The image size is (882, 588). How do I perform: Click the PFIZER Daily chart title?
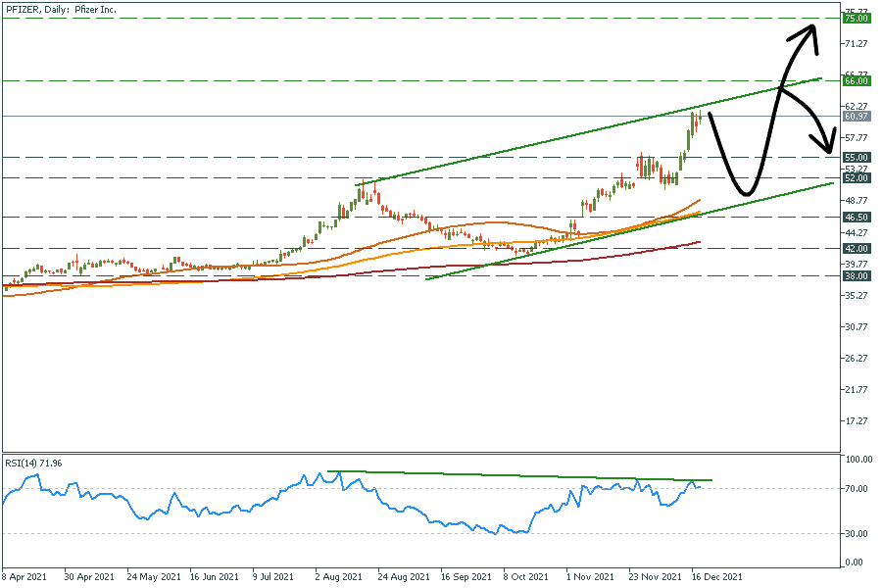point(61,9)
